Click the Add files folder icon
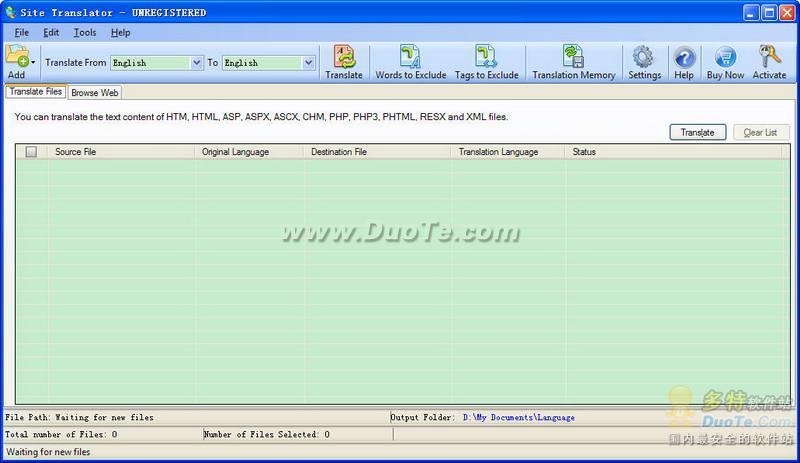Image resolution: width=800 pixels, height=463 pixels. pos(17,56)
